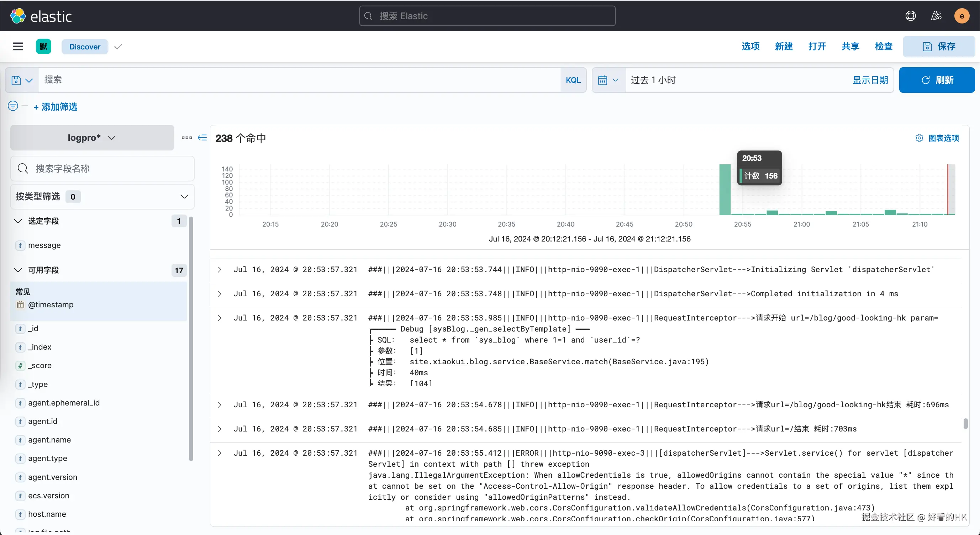Collapse sidebar with the arrow icon
This screenshot has width=980, height=535.
coord(202,138)
